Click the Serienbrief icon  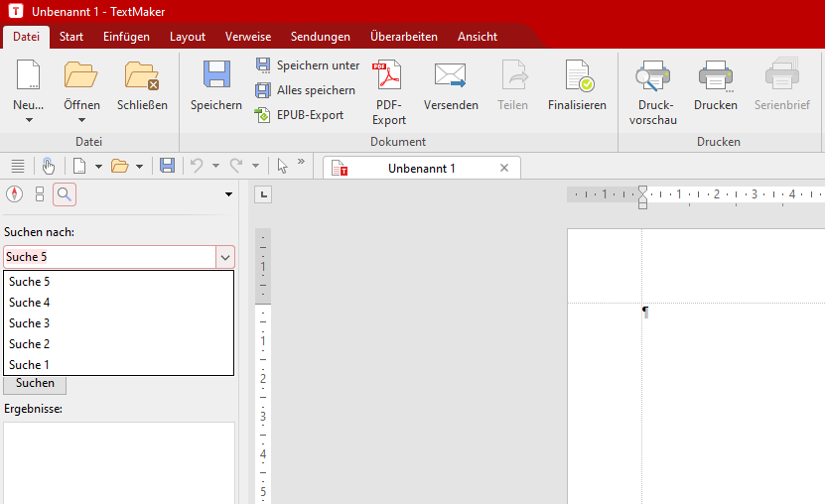(x=782, y=74)
